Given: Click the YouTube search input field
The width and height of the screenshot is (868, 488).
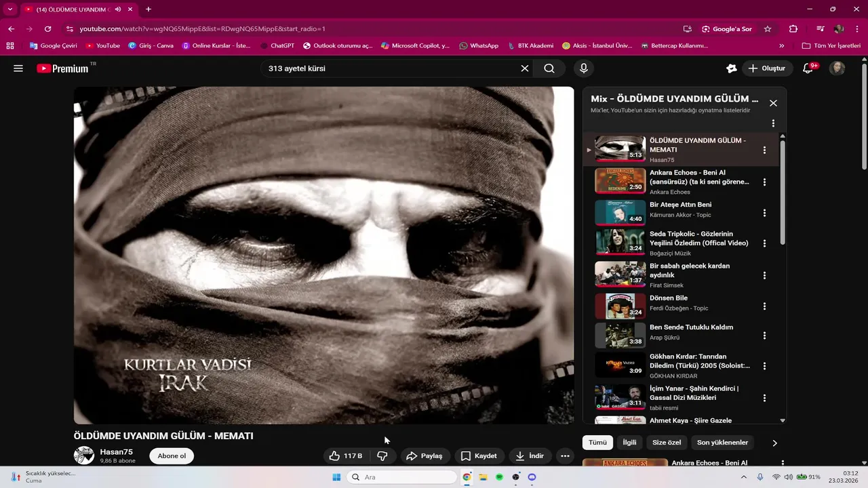Looking at the screenshot, I should click(x=390, y=68).
